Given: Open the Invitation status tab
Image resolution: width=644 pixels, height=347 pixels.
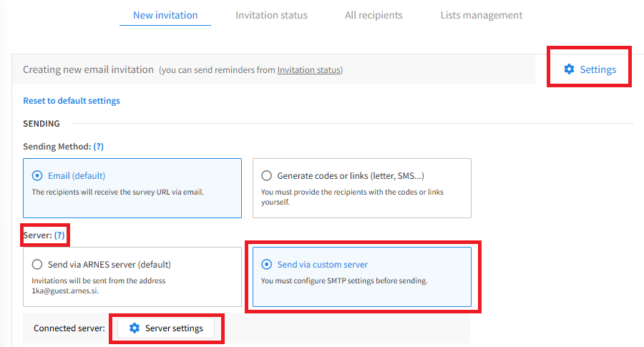Looking at the screenshot, I should pyautogui.click(x=271, y=15).
